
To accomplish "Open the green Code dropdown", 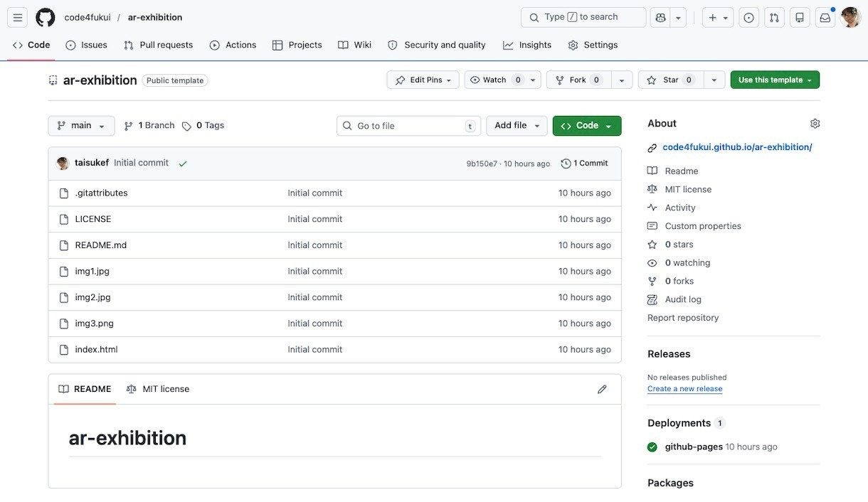I will (586, 126).
